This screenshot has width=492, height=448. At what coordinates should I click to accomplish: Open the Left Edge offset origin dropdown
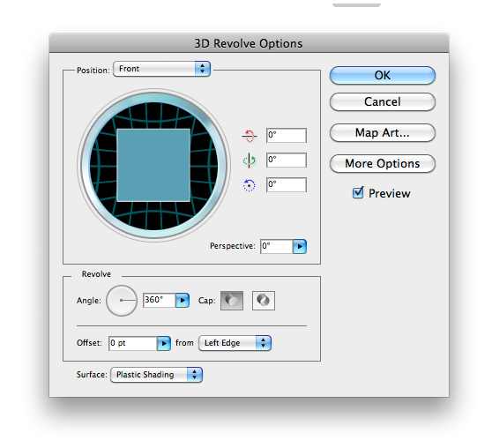pos(235,343)
